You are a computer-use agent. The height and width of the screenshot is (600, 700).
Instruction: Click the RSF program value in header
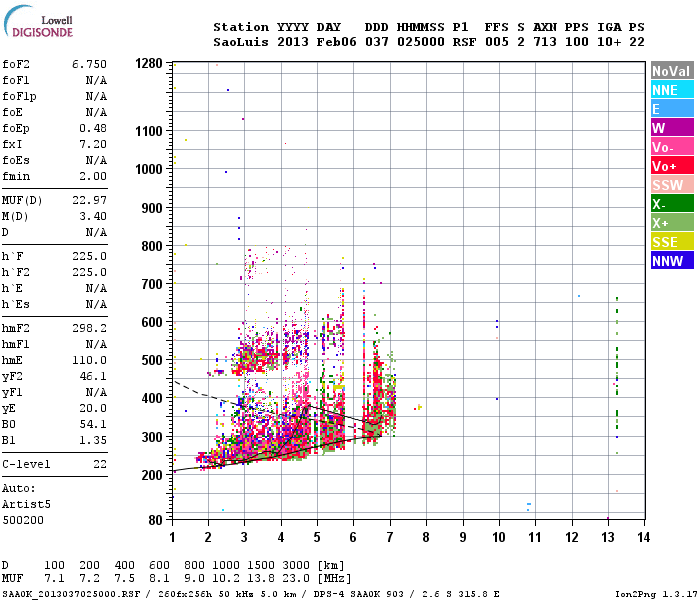(464, 42)
